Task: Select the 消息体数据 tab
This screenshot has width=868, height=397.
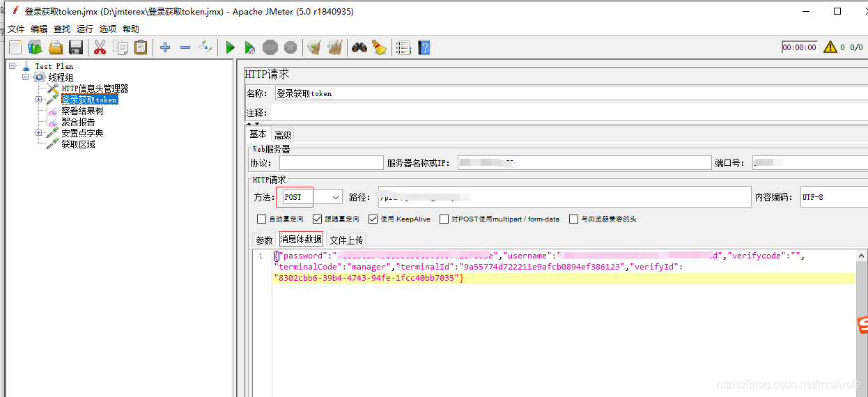Action: [x=301, y=239]
